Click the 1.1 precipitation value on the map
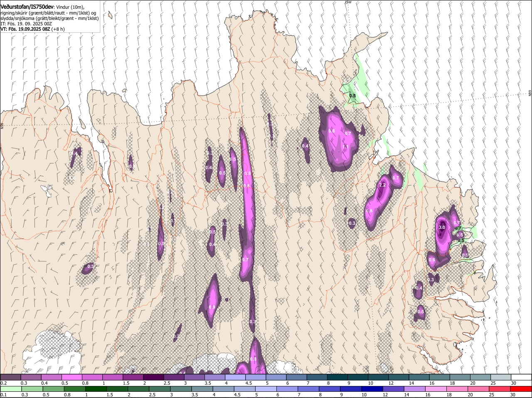 (x=345, y=147)
